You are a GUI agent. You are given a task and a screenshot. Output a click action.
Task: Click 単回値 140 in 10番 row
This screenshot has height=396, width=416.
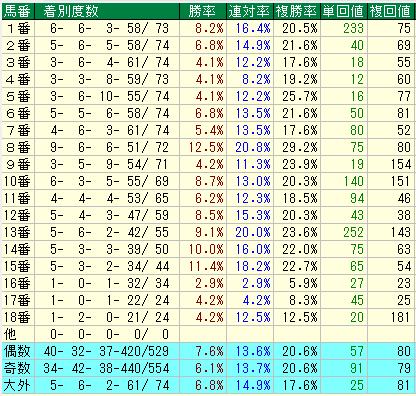pyautogui.click(x=353, y=182)
